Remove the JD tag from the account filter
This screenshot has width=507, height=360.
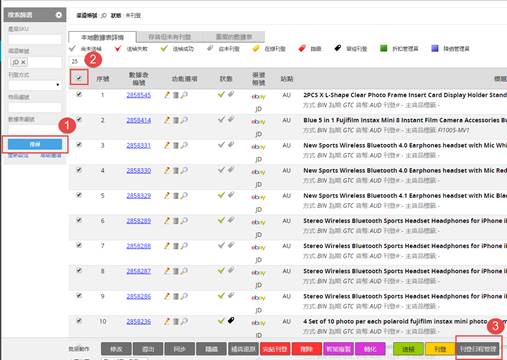pos(23,62)
